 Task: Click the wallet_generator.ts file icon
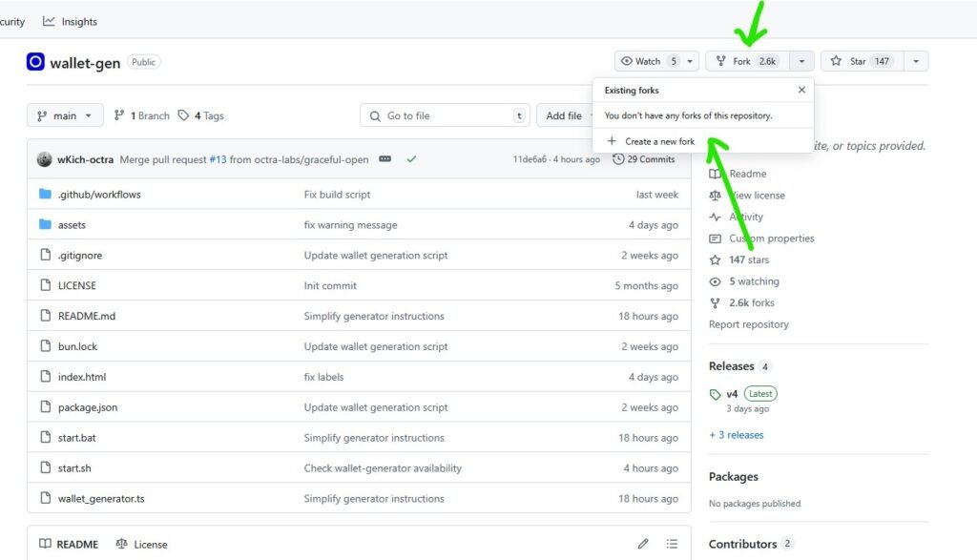pyautogui.click(x=45, y=498)
